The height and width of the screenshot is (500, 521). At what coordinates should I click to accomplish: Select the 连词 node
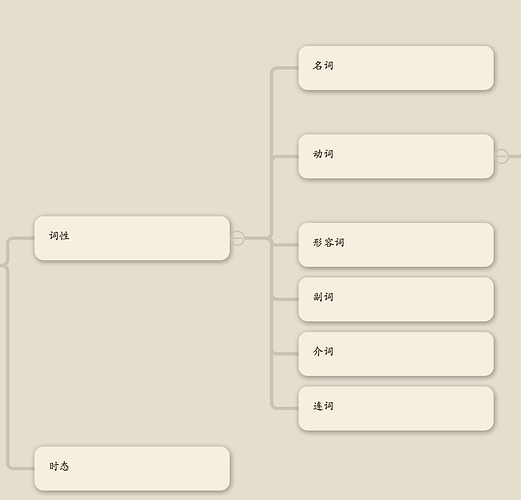coord(396,408)
